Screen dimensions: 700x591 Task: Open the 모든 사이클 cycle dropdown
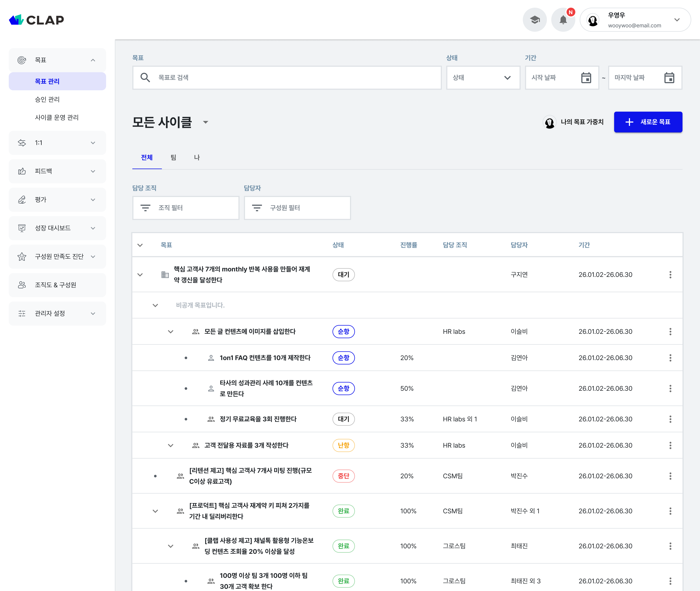[206, 122]
